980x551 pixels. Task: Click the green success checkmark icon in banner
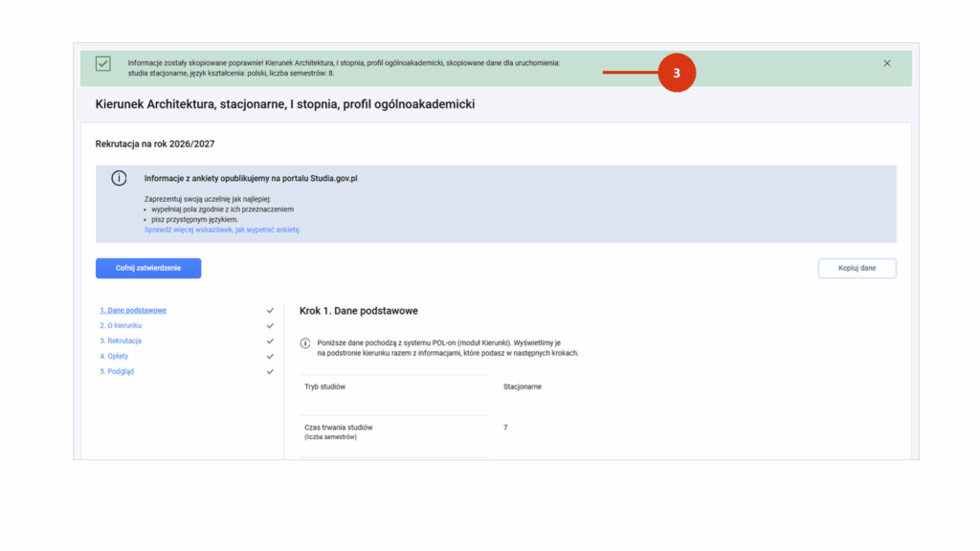[x=102, y=63]
